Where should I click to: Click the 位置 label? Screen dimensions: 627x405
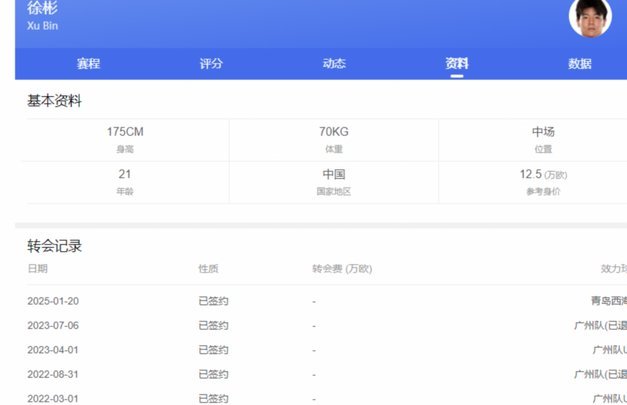pyautogui.click(x=543, y=149)
